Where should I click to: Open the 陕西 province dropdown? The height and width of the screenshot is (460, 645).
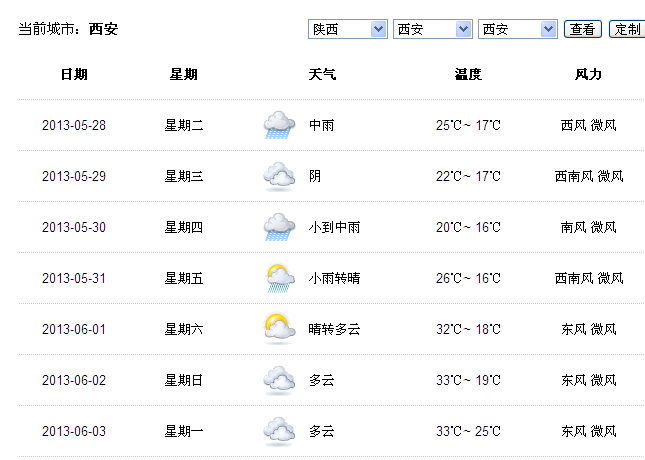347,30
